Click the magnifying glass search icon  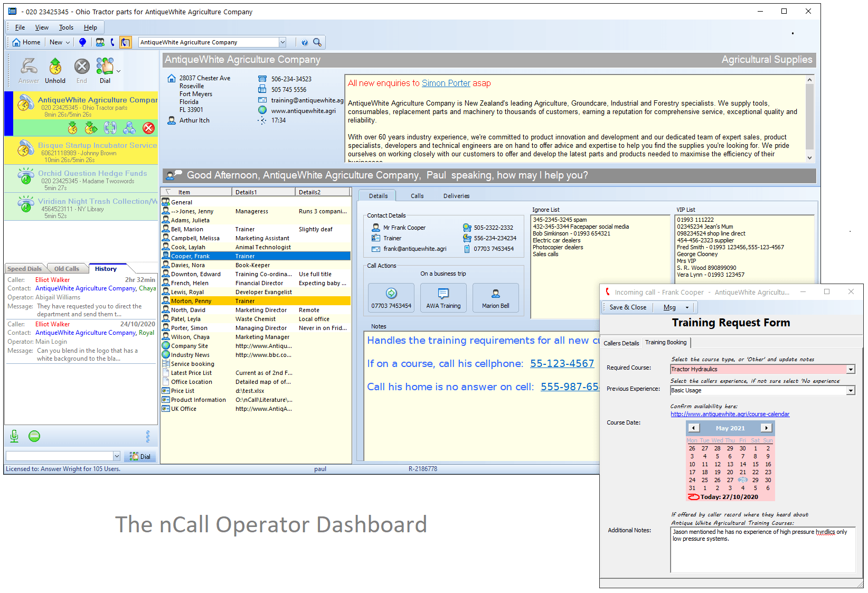(317, 42)
